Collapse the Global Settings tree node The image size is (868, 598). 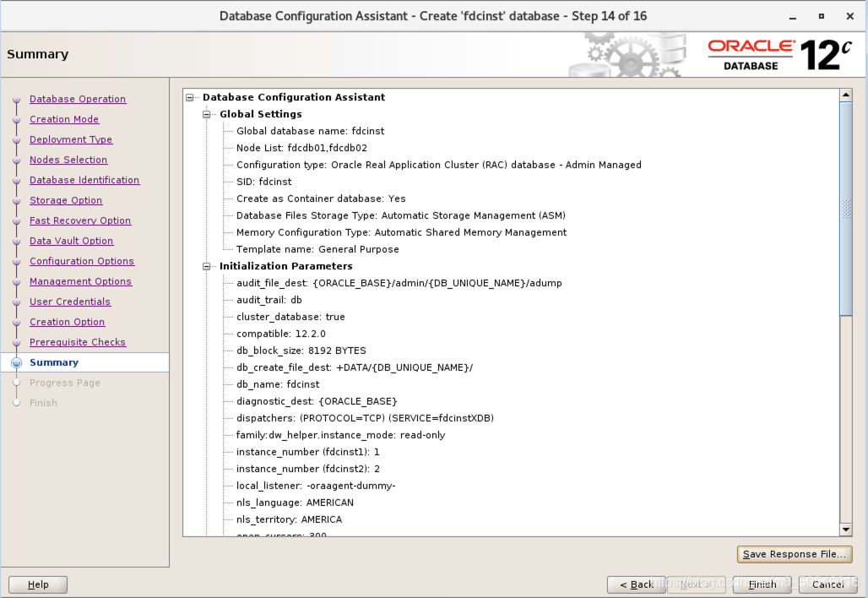coord(207,115)
